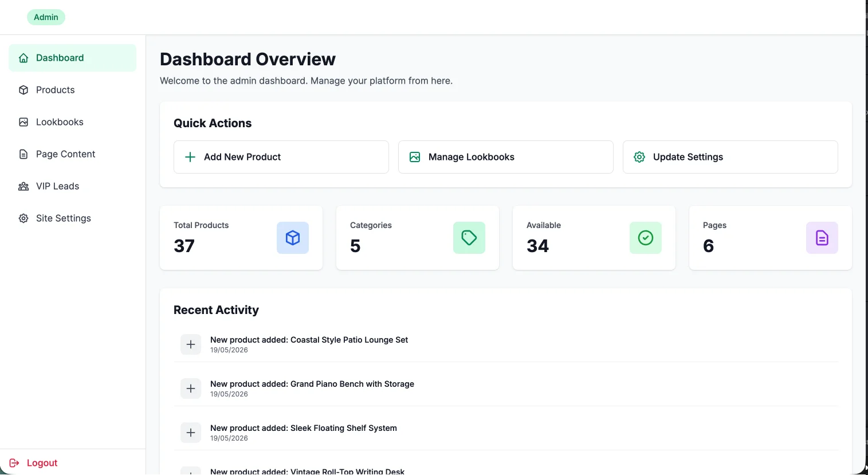Click the Products box icon in sidebar
This screenshot has height=475, width=868.
(x=23, y=90)
